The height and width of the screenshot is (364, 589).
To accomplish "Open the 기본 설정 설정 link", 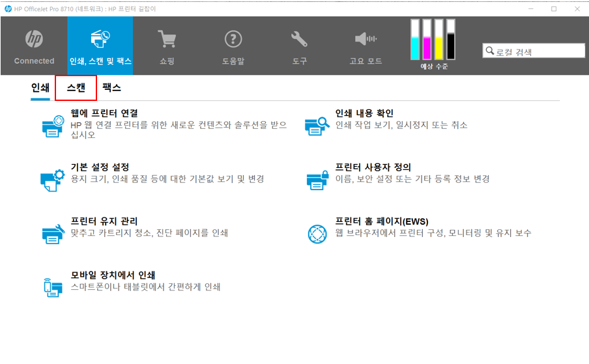I will point(100,167).
